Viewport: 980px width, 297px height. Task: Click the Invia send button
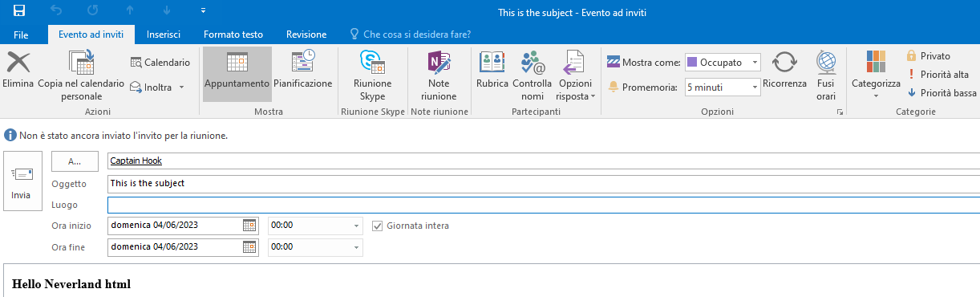[x=21, y=181]
